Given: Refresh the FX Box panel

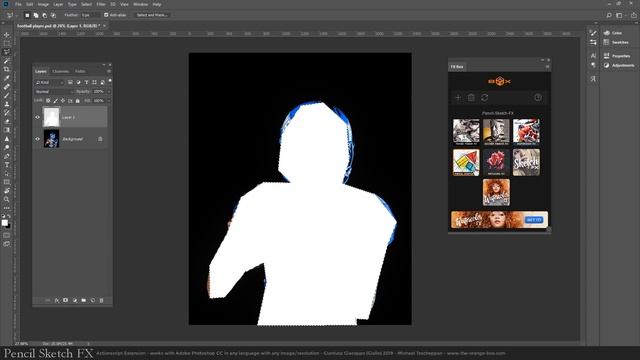Looking at the screenshot, I should (484, 98).
